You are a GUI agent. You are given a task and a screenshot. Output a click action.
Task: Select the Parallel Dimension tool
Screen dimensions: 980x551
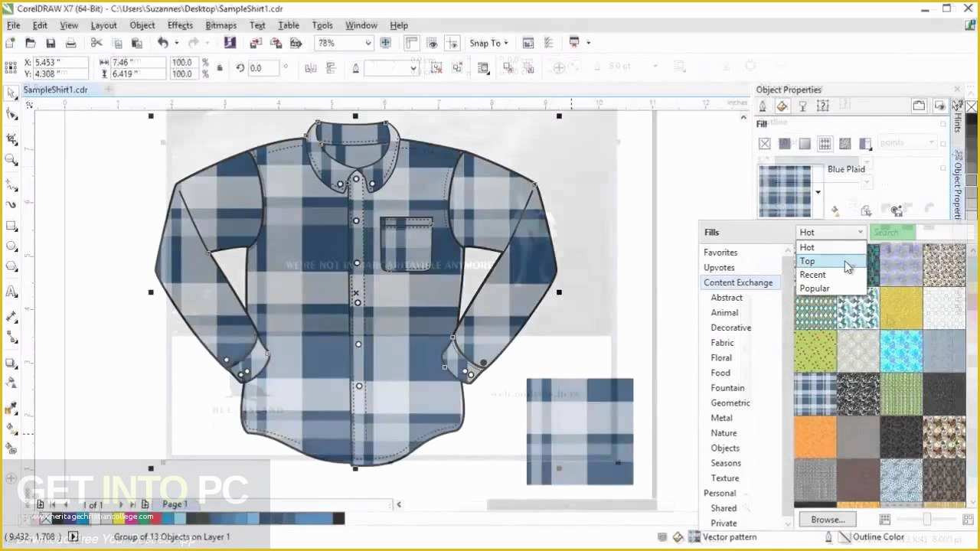(x=11, y=316)
